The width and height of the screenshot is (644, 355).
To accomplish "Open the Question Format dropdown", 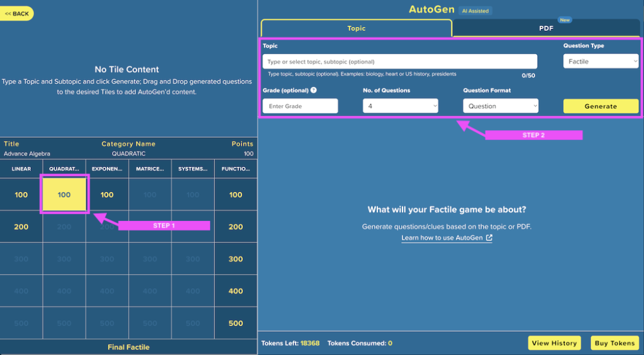I will pyautogui.click(x=500, y=106).
